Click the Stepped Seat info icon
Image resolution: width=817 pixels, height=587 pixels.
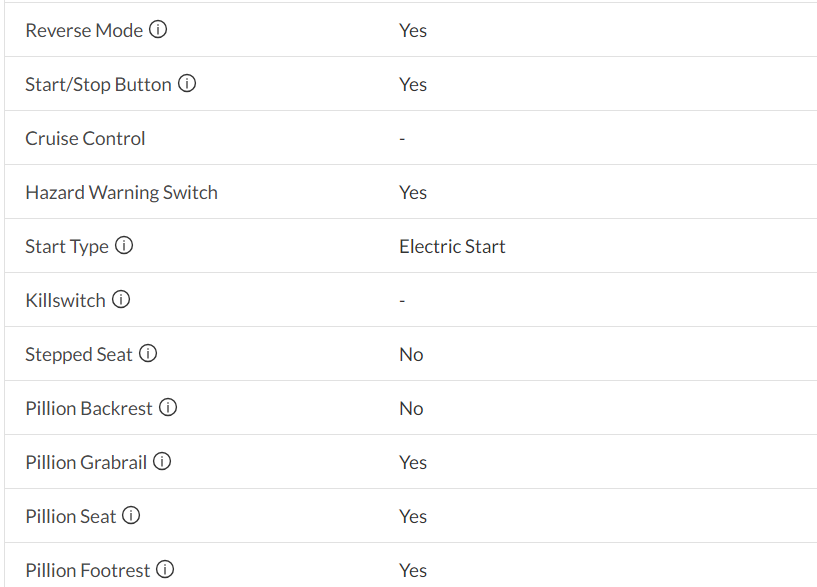click(148, 354)
